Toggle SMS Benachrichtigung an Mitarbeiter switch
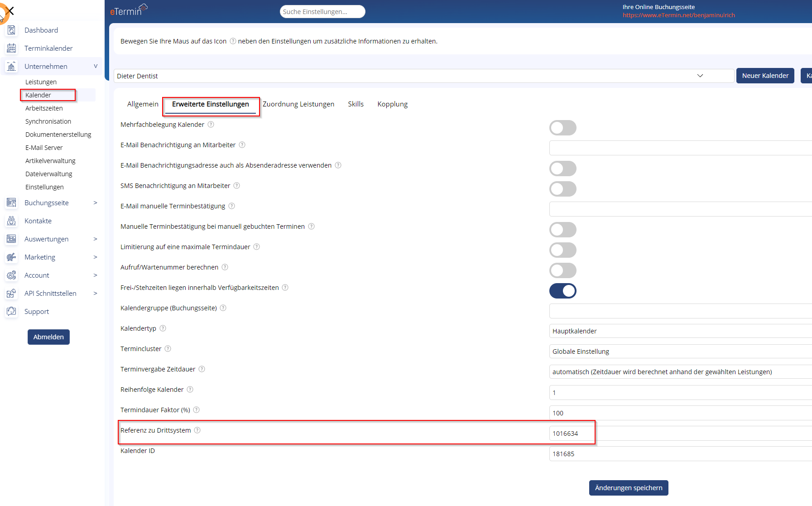Viewport: 812px width, 506px height. pyautogui.click(x=562, y=189)
